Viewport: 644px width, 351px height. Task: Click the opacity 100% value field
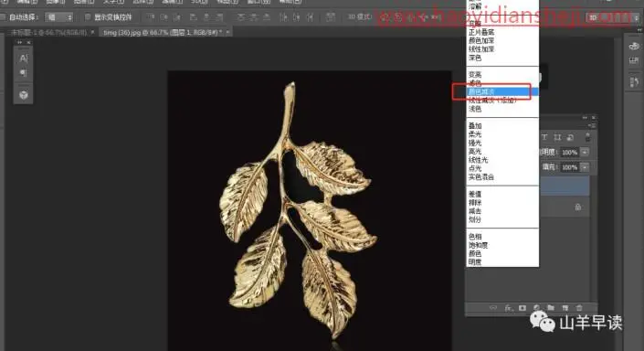coord(570,152)
